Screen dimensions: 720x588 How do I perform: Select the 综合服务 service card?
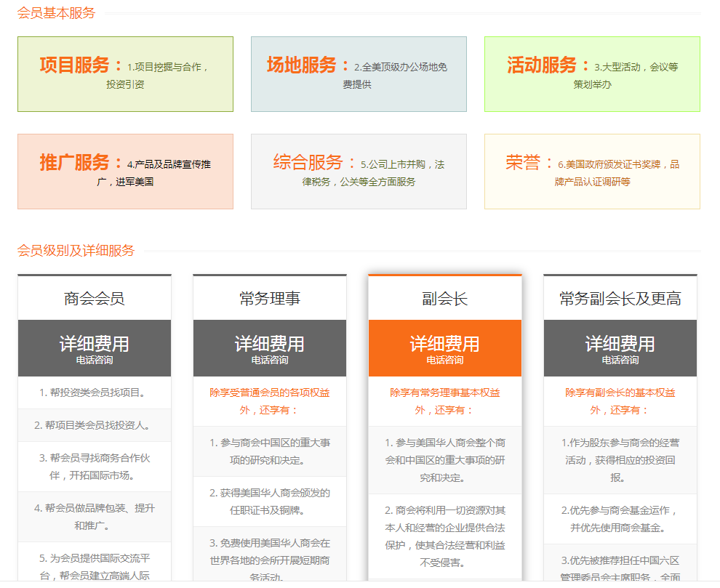(x=359, y=172)
